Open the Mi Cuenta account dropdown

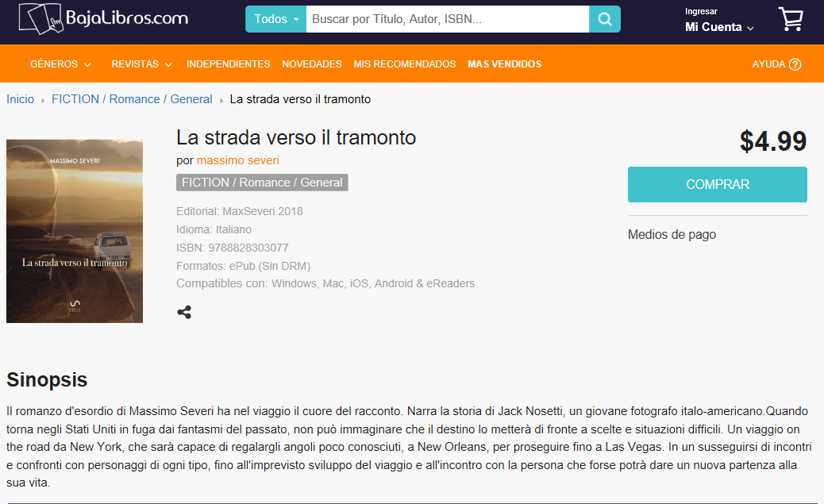[x=719, y=27]
